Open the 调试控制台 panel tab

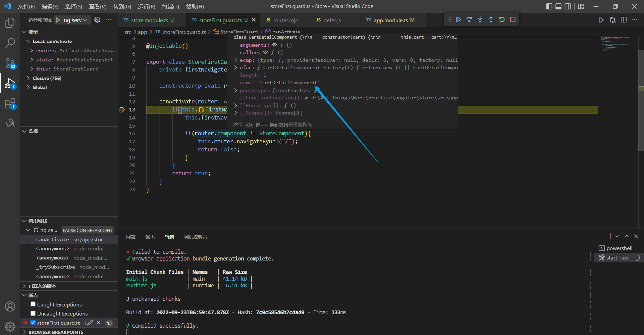tap(196, 237)
